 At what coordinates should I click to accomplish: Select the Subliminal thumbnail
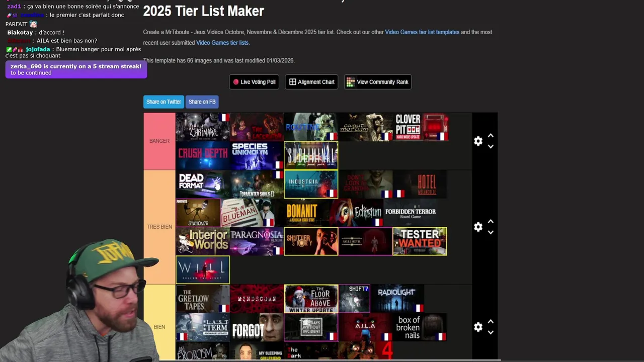pos(311,155)
